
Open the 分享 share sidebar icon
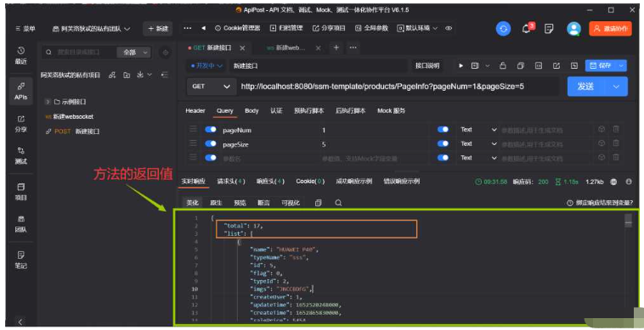(x=21, y=124)
